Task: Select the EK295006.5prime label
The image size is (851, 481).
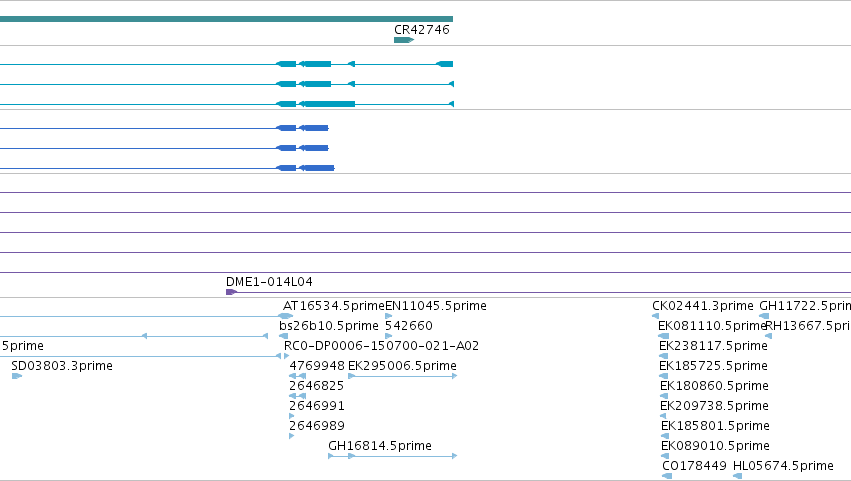Action: [402, 366]
